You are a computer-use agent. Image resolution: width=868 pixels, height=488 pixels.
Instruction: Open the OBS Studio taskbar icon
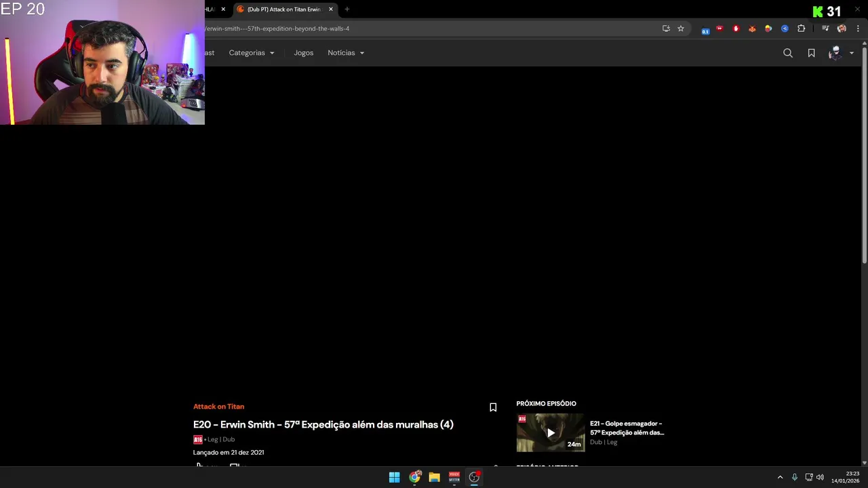click(474, 477)
